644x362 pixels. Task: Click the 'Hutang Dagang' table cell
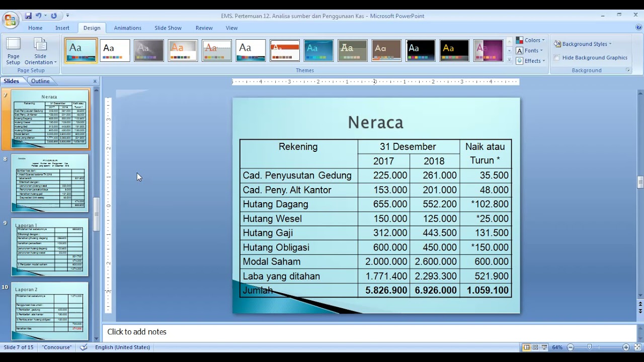(x=299, y=204)
